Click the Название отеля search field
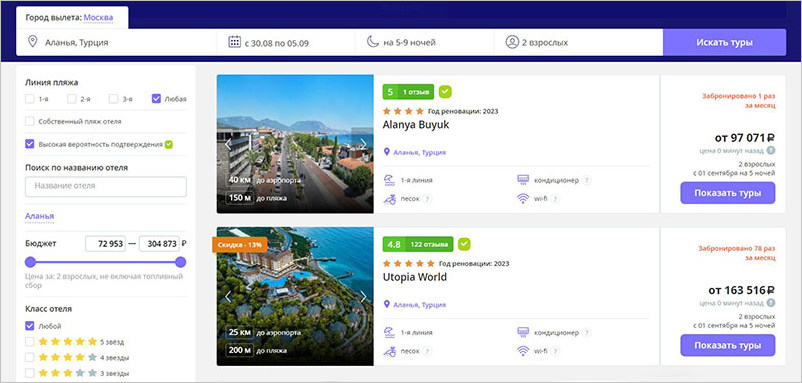This screenshot has height=383, width=802. pos(106,187)
